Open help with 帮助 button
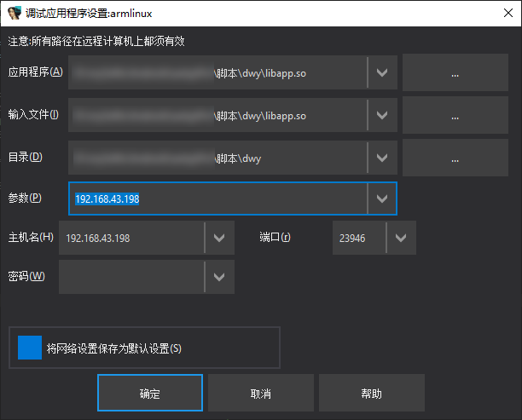Image resolution: width=522 pixels, height=420 pixels. [372, 393]
